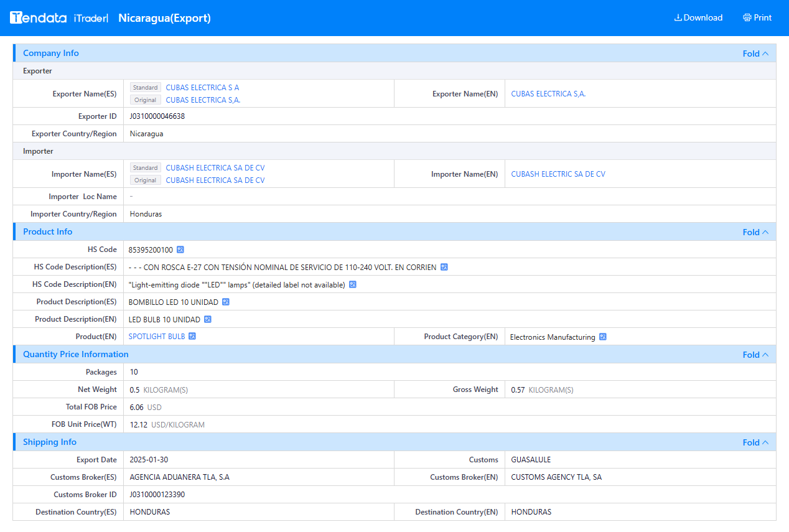Click AGENCIA ADUANERA TLA, S.A text
Screen dimensions: 789x532
point(180,477)
